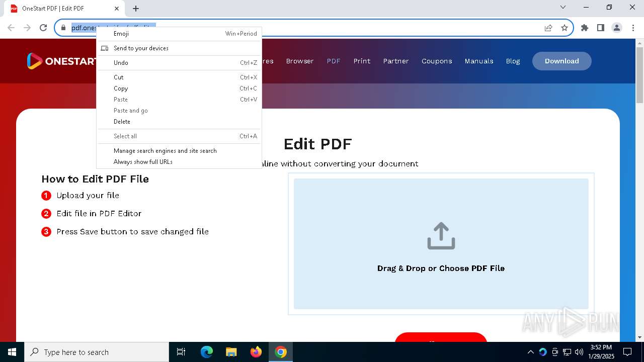Screen dimensions: 644x362
Task: Open the Browser nav link
Action: click(x=300, y=61)
